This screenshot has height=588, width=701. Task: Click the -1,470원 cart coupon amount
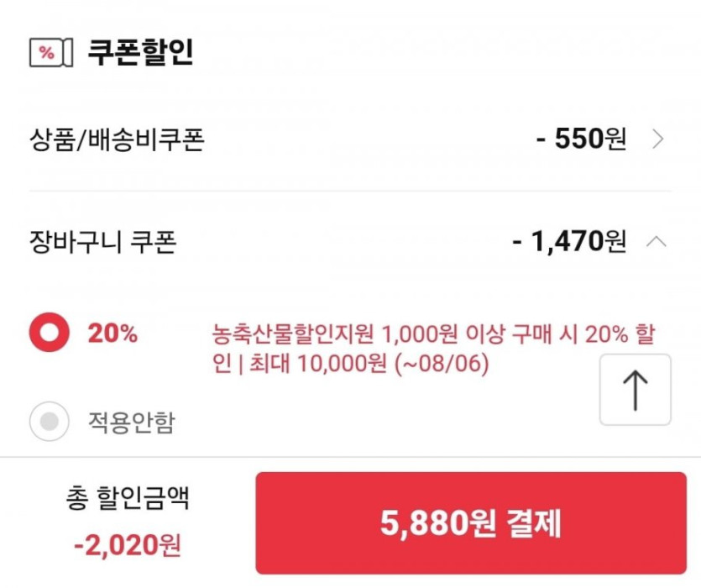[569, 243]
